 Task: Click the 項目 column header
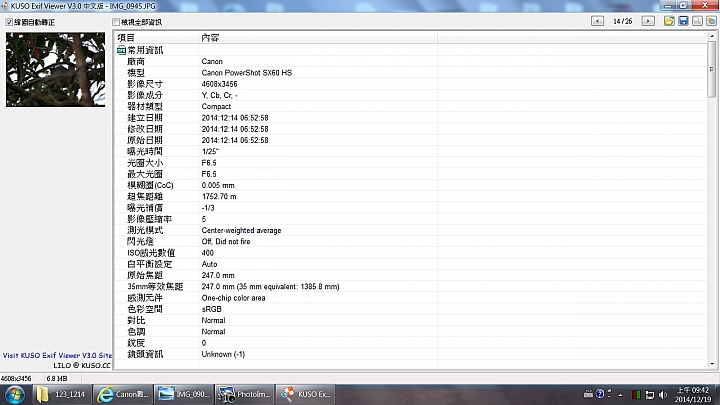point(157,38)
